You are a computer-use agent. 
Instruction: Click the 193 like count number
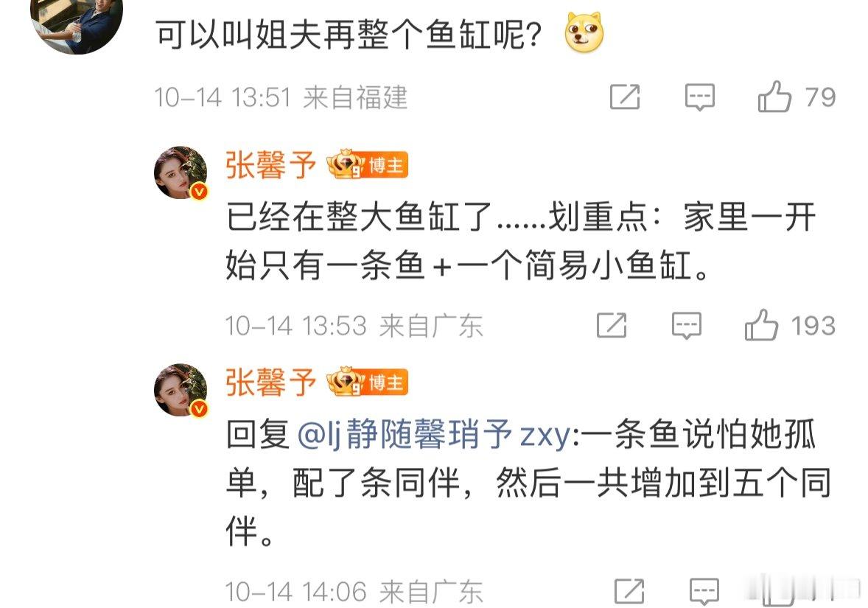point(813,326)
